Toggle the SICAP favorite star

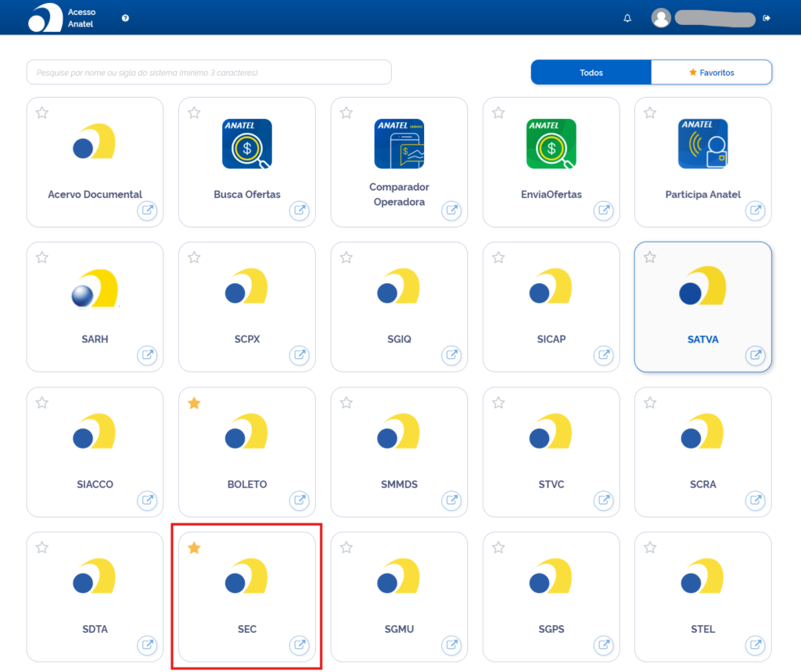pyautogui.click(x=498, y=257)
